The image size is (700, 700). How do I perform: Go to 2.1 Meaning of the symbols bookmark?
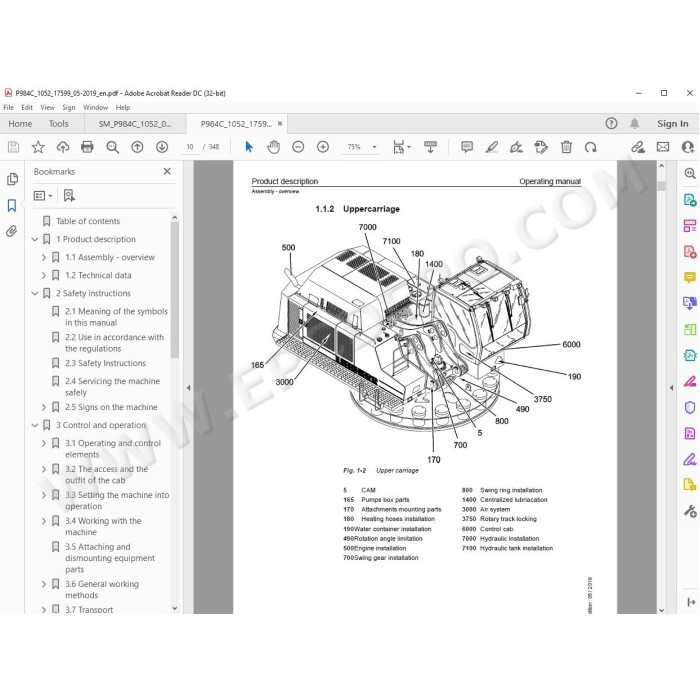pos(116,317)
